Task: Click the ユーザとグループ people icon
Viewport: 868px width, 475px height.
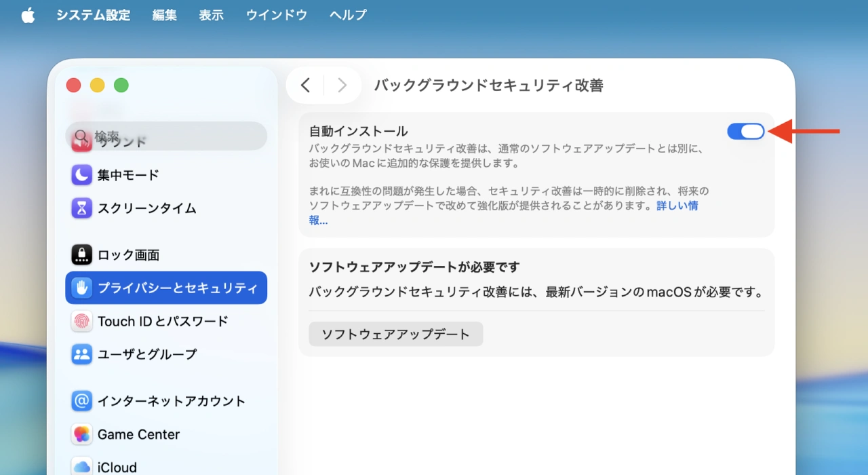Action: coord(81,354)
